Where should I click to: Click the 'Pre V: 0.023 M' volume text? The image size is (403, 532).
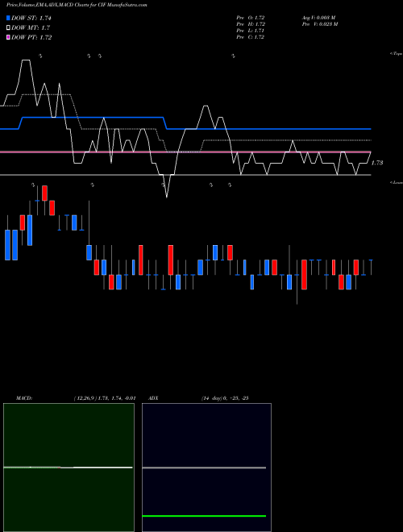pos(319,23)
